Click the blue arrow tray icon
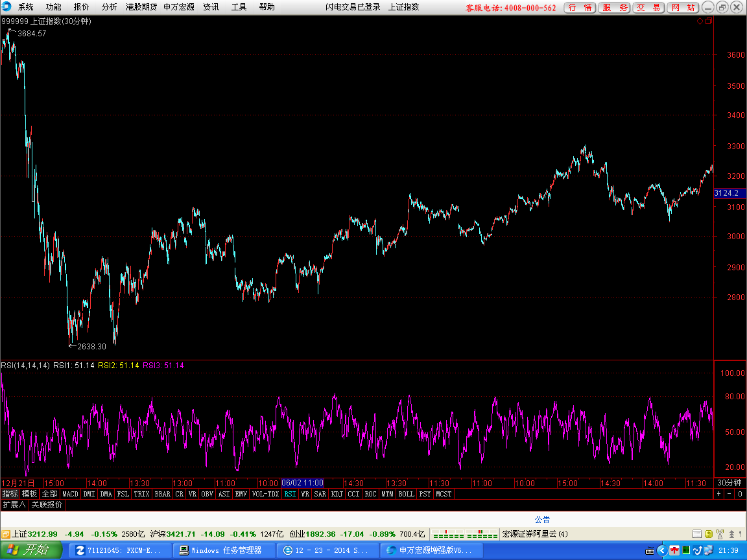The image size is (747, 560). coord(697,550)
